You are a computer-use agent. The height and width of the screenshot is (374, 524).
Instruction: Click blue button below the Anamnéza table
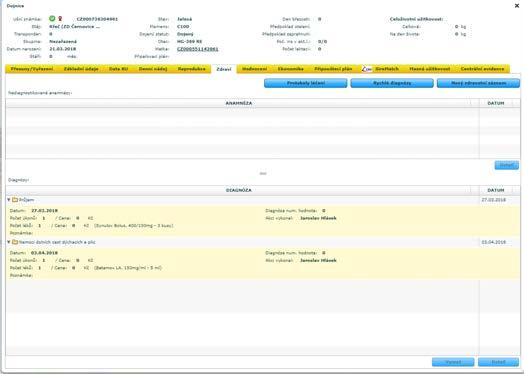[507, 165]
